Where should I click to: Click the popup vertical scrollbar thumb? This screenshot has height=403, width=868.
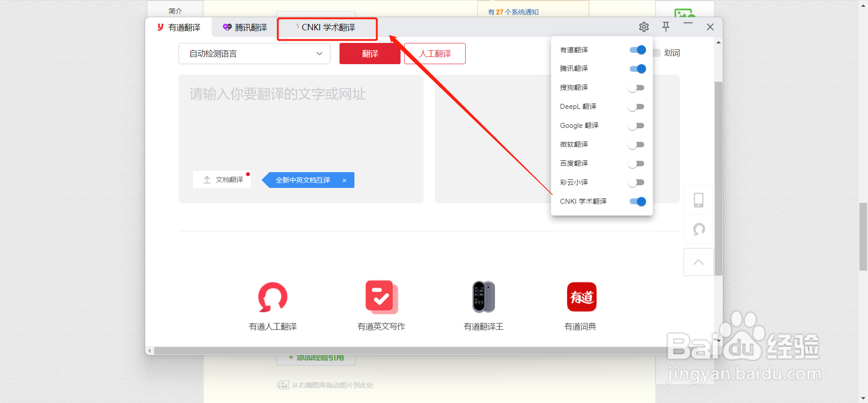718,178
